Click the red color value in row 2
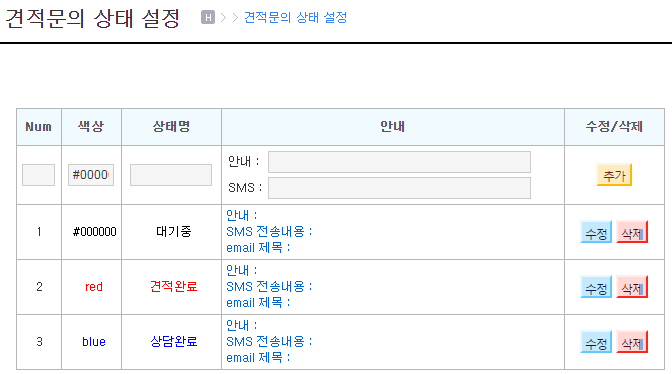 pos(94,287)
